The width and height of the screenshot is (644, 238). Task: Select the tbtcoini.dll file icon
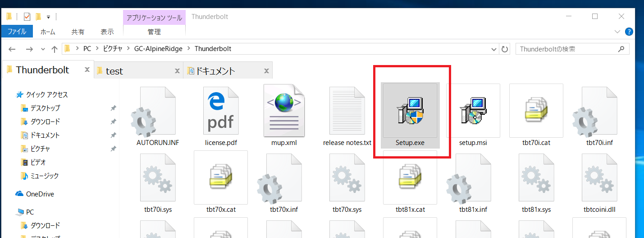point(599,177)
